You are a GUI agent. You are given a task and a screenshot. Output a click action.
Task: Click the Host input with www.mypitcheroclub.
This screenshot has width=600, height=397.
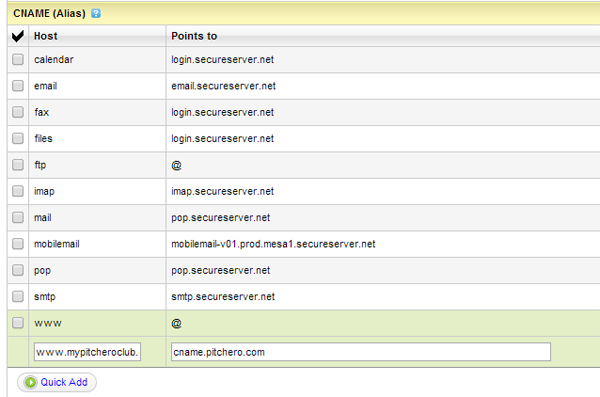tap(87, 352)
